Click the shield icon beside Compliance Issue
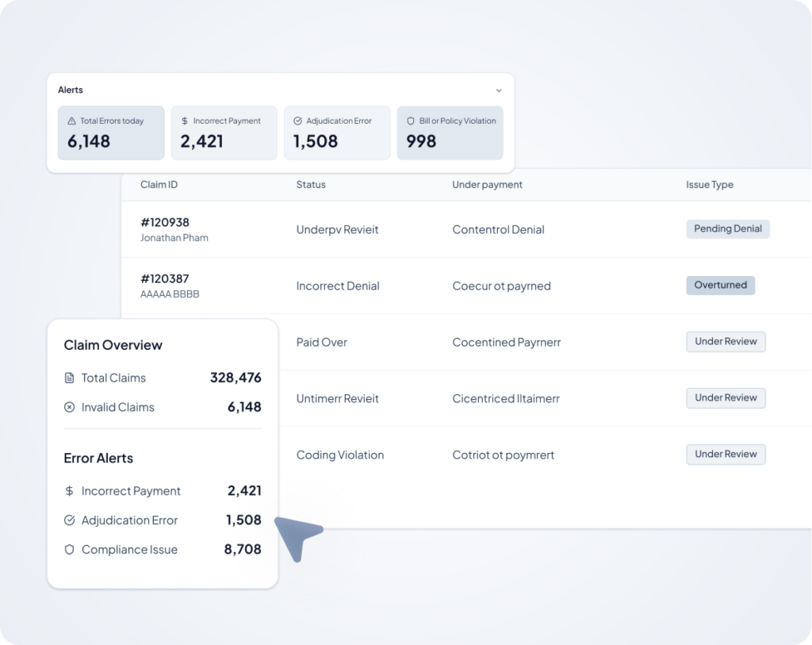 click(x=69, y=550)
